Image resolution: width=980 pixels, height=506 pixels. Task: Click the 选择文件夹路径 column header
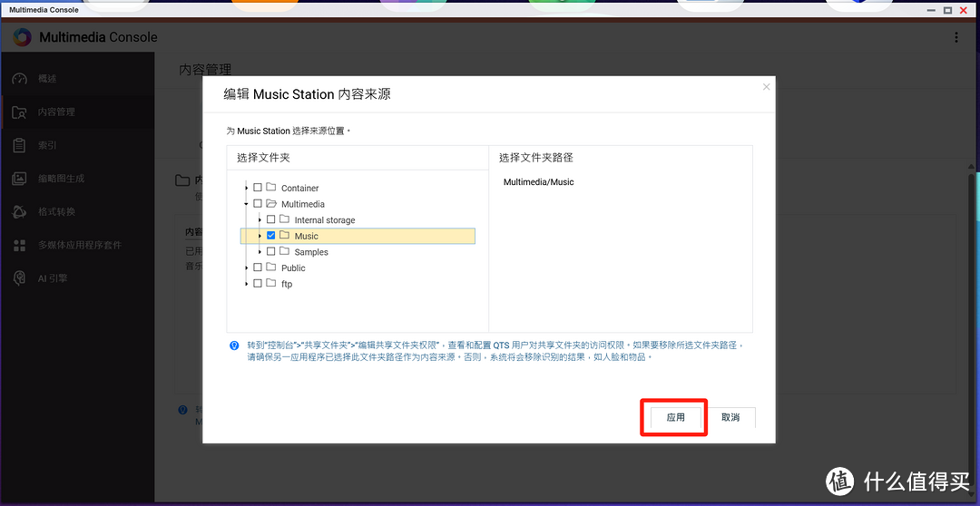[x=536, y=158]
